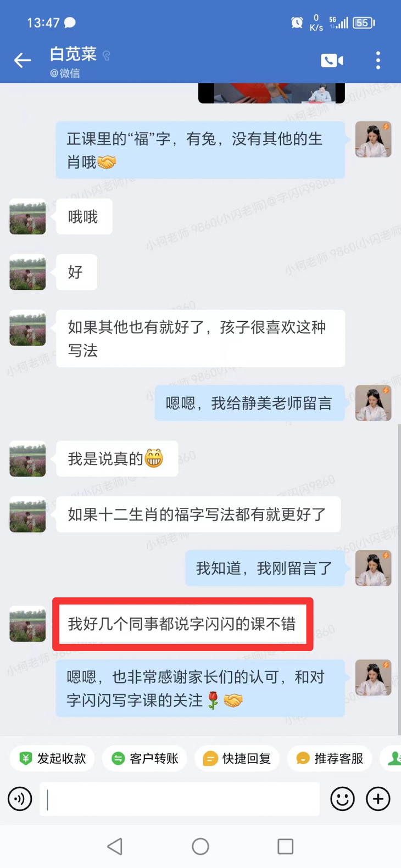The height and width of the screenshot is (868, 401).
Task: Open teacher avatar beside 我知道，我刚留言了
Action: (x=373, y=568)
